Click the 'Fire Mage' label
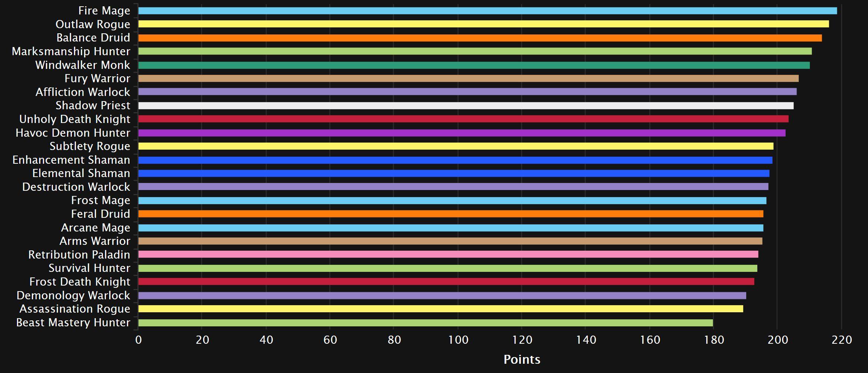The image size is (868, 373). pos(104,11)
